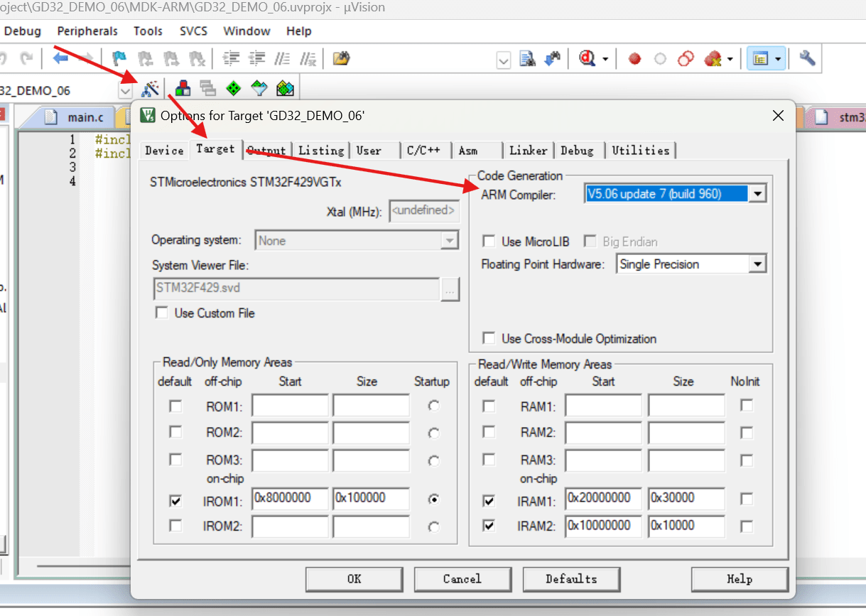866x616 pixels.
Task: Clear all bookmarks flag icon
Action: click(x=197, y=58)
